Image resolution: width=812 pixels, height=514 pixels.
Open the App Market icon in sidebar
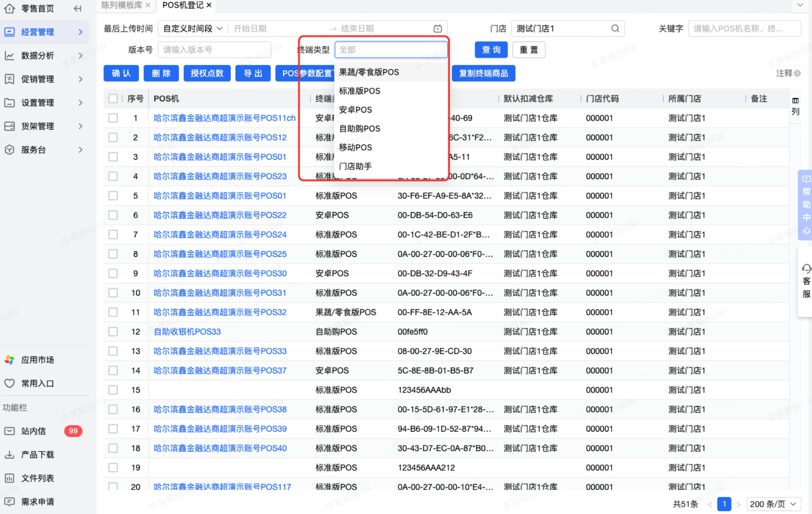click(10, 360)
